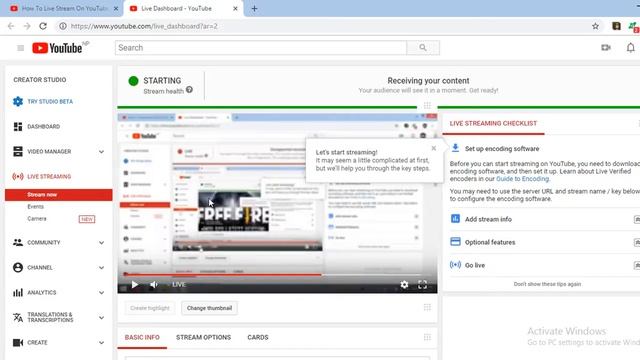
Task: Bookmark this page with the star icon
Action: pyautogui.click(x=596, y=26)
